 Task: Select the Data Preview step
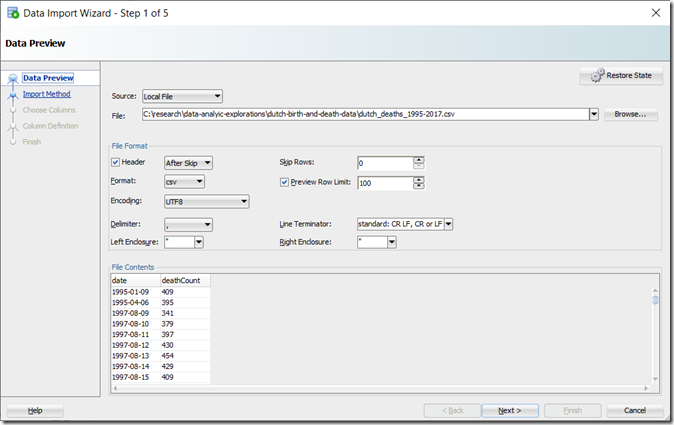point(48,78)
